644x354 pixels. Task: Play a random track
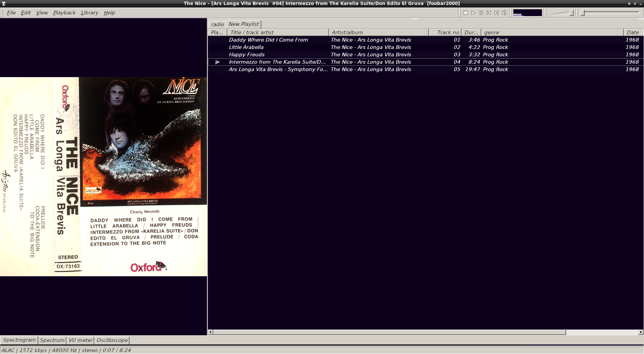click(x=504, y=13)
